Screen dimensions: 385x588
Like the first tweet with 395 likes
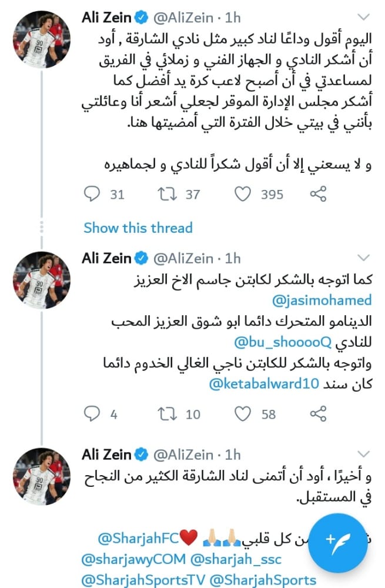tap(243, 194)
